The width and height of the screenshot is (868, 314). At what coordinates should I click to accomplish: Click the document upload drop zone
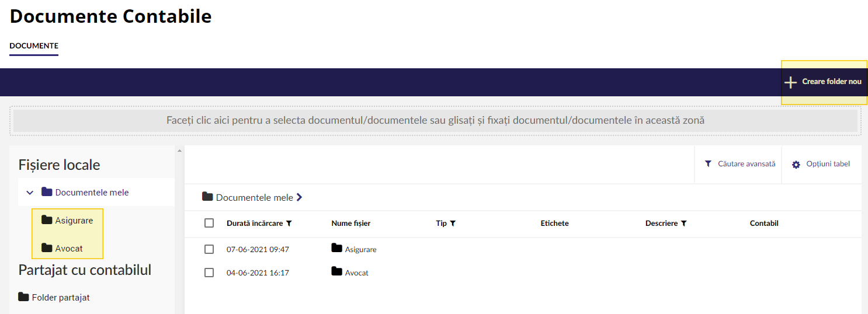(435, 121)
